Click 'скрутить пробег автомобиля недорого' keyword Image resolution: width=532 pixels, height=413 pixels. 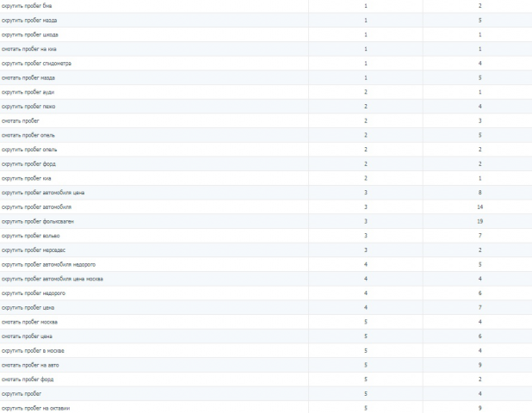click(48, 264)
